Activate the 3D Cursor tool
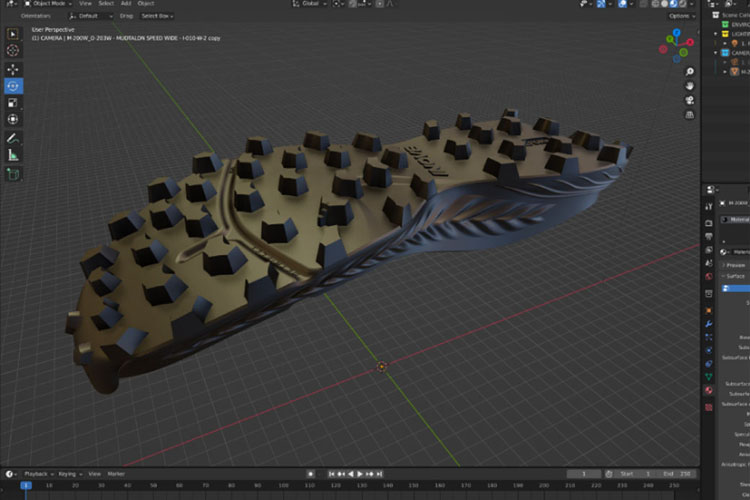The height and width of the screenshot is (500, 750). (13, 51)
